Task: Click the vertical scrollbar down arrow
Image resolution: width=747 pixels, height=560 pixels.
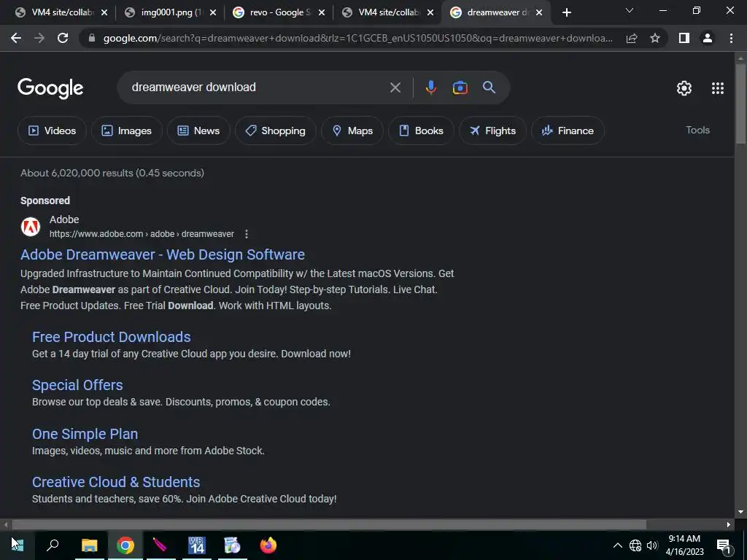Action: 740,513
